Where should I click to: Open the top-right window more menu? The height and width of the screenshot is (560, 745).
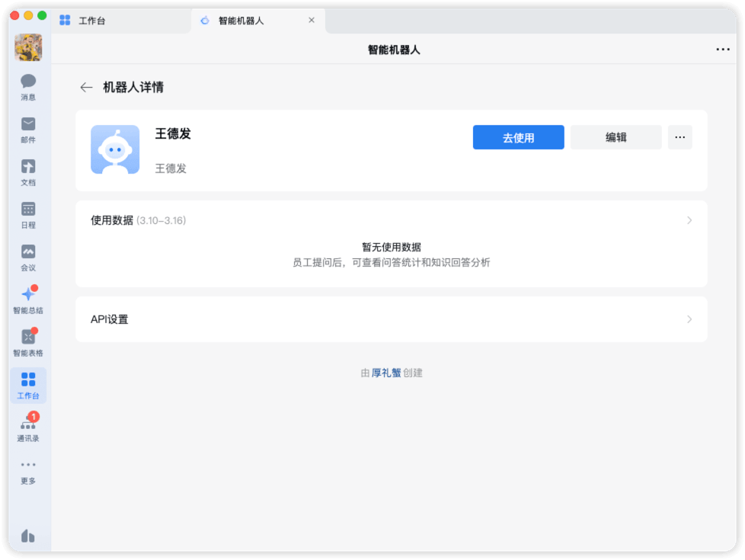click(723, 50)
